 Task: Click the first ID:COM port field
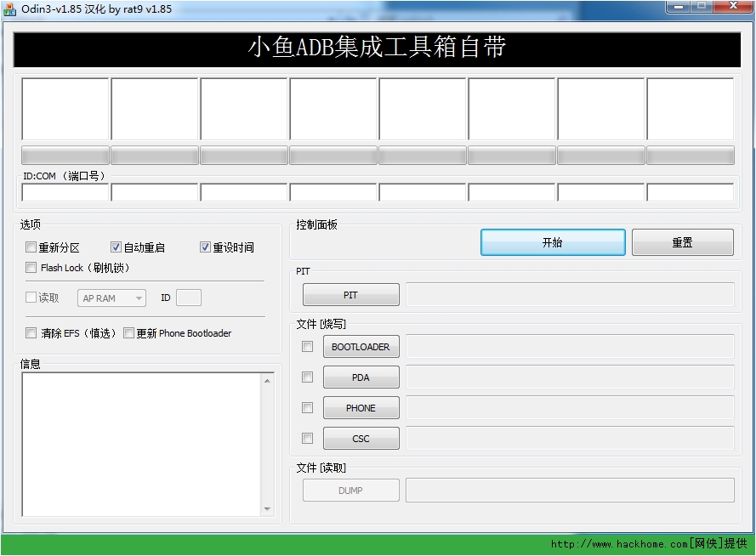65,192
